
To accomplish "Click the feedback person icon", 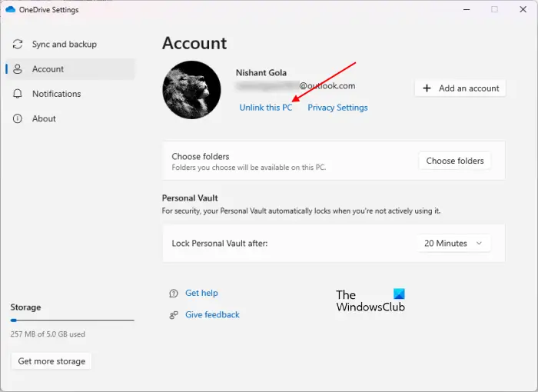I will click(x=174, y=315).
